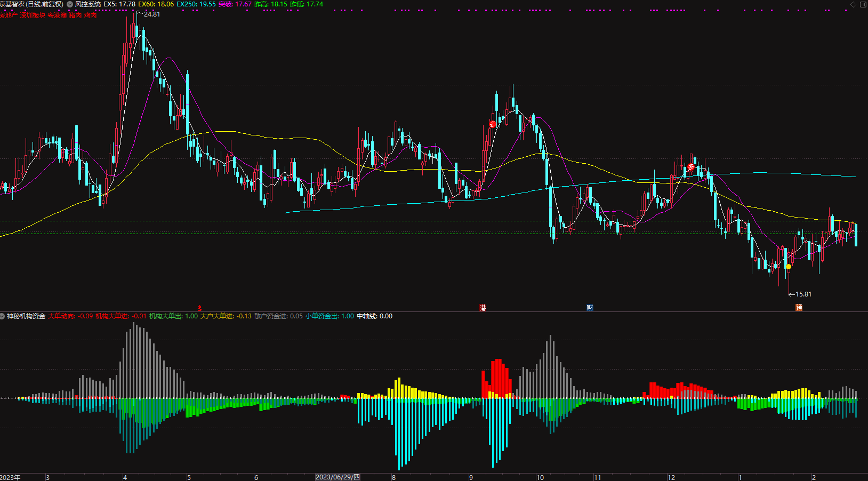Select the 鸡肉 sector tag

(90, 15)
